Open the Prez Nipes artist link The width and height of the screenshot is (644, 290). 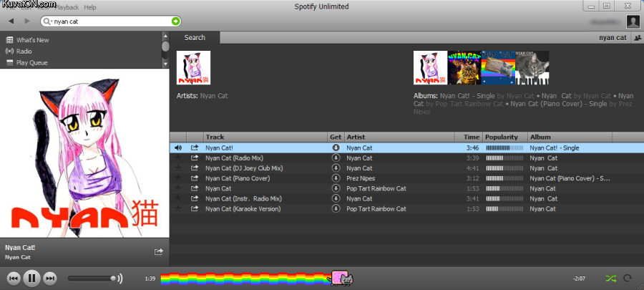362,178
